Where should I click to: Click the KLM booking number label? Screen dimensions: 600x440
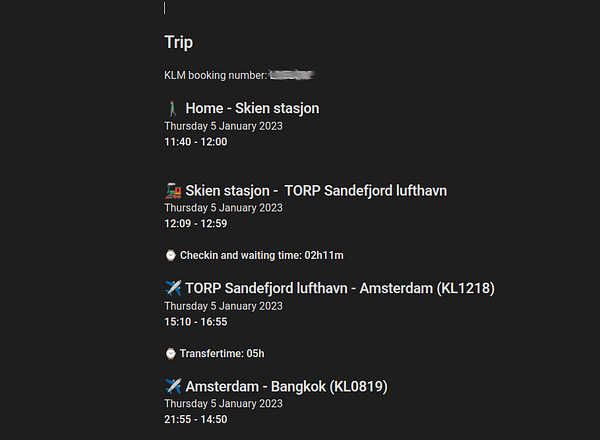point(215,75)
